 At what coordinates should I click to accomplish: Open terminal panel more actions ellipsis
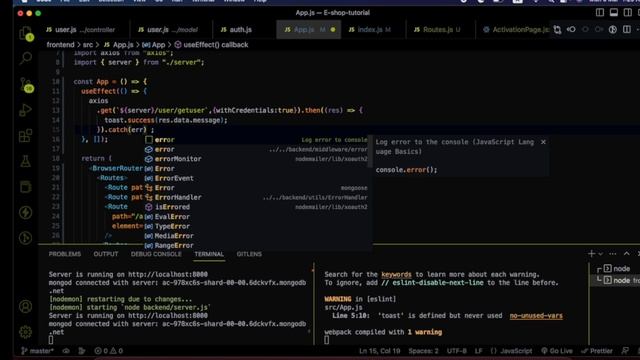(x=613, y=254)
